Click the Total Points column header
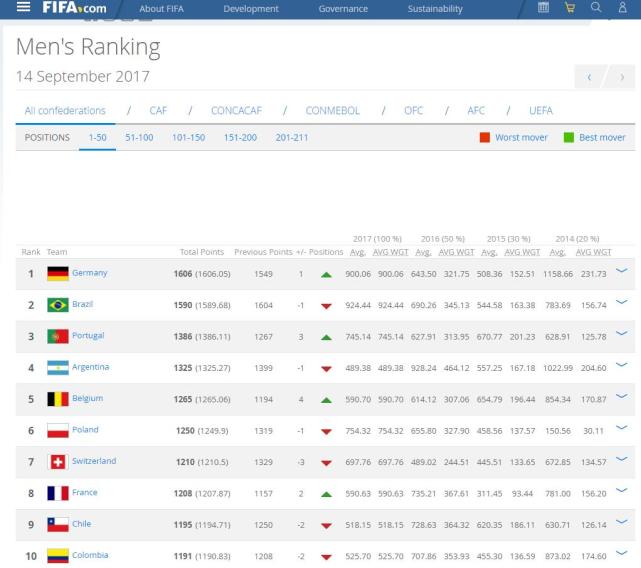Viewport: 641px width, 568px height. pyautogui.click(x=202, y=252)
